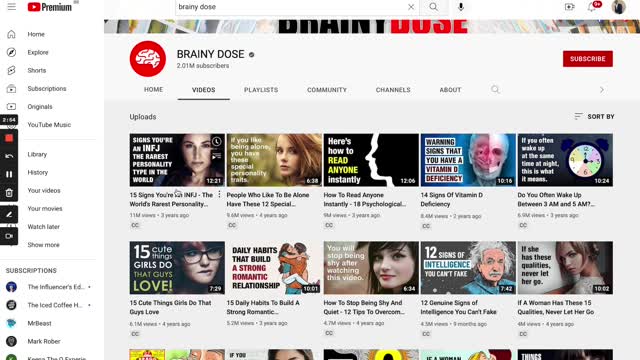This screenshot has height=360, width=640.
Task: Stop recording with red square button
Action: pyautogui.click(x=9, y=138)
